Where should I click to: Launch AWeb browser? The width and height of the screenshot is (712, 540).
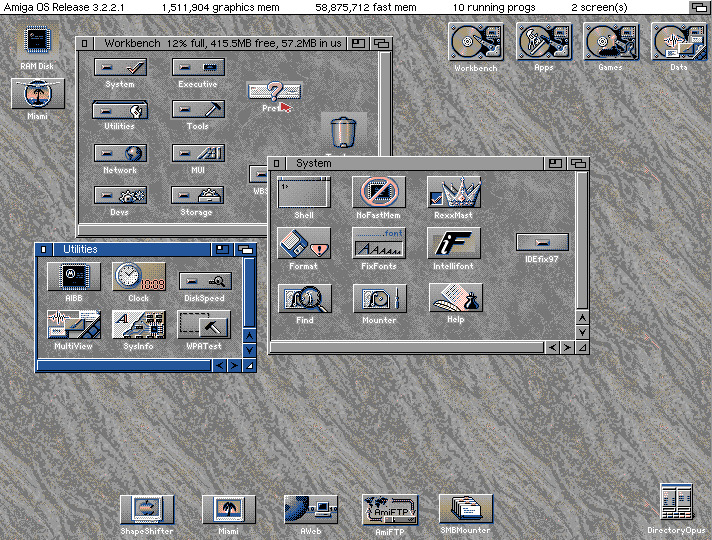(x=311, y=510)
